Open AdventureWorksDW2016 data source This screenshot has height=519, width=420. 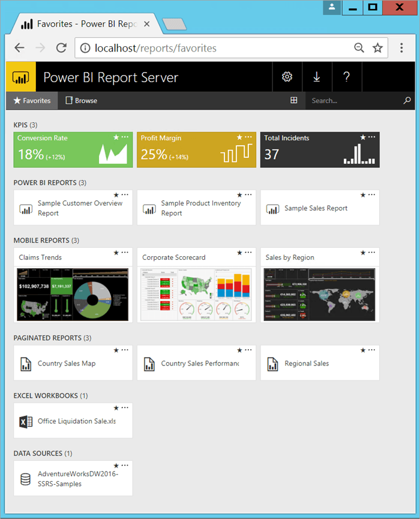[73, 478]
